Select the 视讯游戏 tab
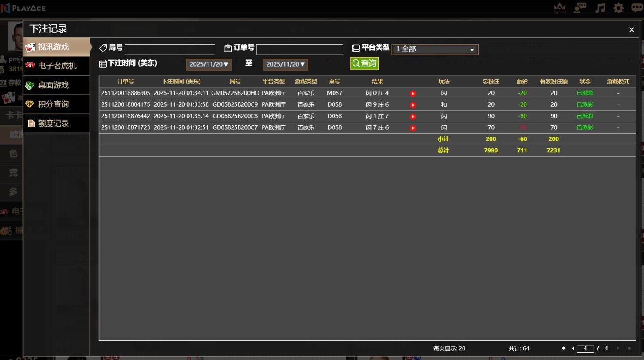This screenshot has height=360, width=644. pyautogui.click(x=56, y=47)
